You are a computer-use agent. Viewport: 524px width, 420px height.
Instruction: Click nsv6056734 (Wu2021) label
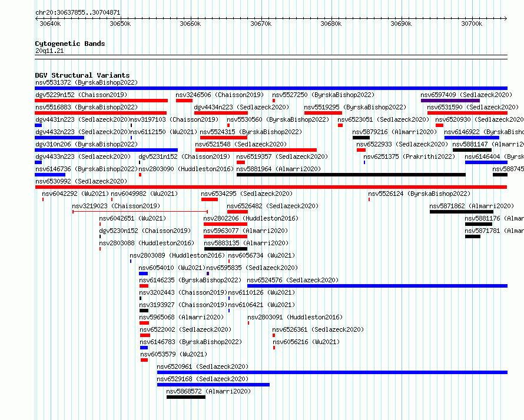click(x=261, y=255)
